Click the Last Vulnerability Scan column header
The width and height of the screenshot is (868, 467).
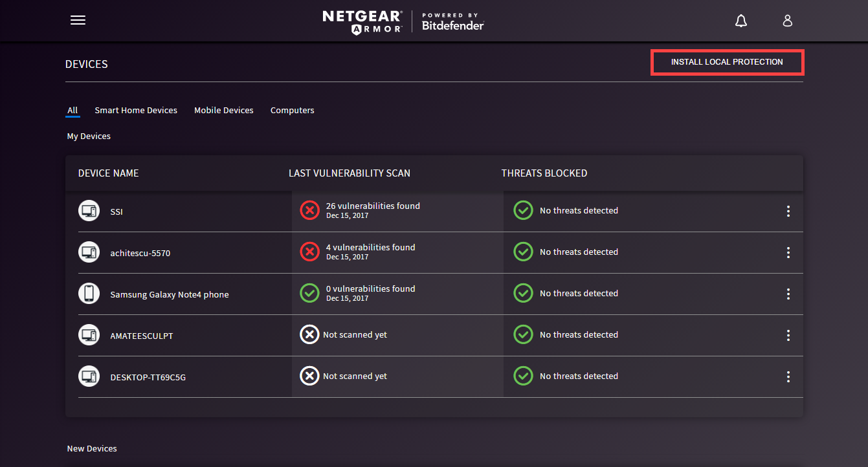pyautogui.click(x=350, y=173)
